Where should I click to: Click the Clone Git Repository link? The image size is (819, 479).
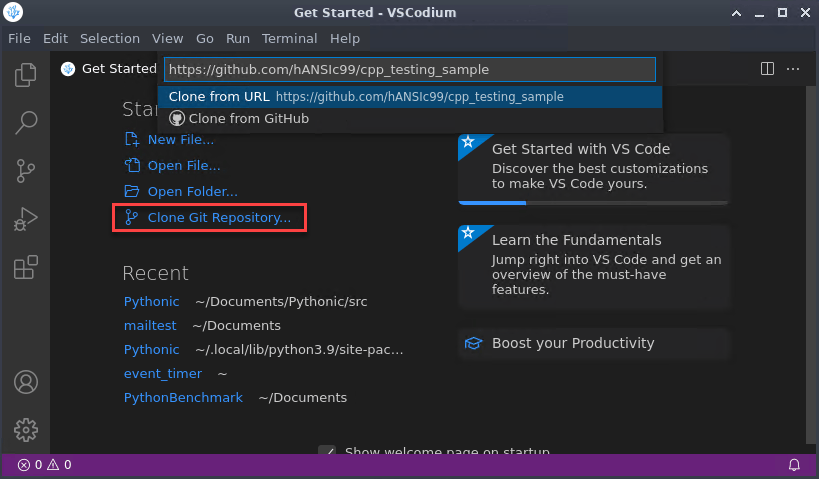coord(219,217)
